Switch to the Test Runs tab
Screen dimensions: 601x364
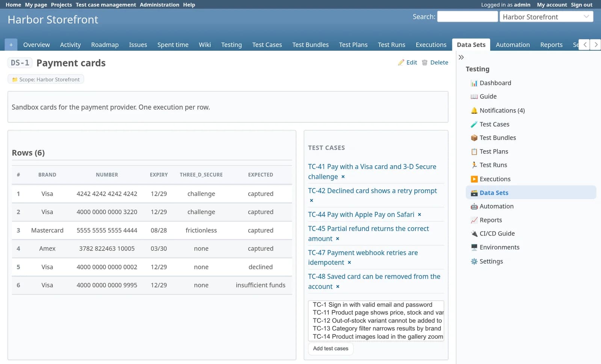click(x=391, y=45)
